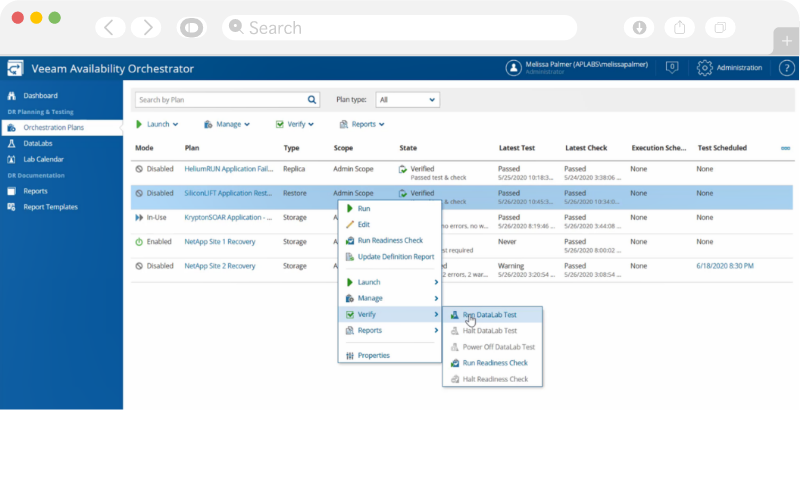The width and height of the screenshot is (800, 480).
Task: Expand the Manage submenu in context menu
Action: pyautogui.click(x=390, y=298)
